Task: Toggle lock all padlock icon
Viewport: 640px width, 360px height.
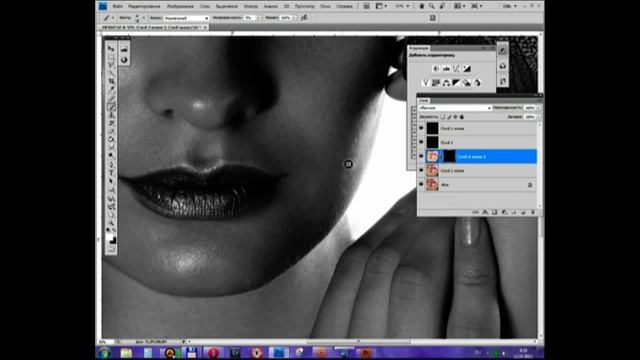Action: tap(462, 117)
